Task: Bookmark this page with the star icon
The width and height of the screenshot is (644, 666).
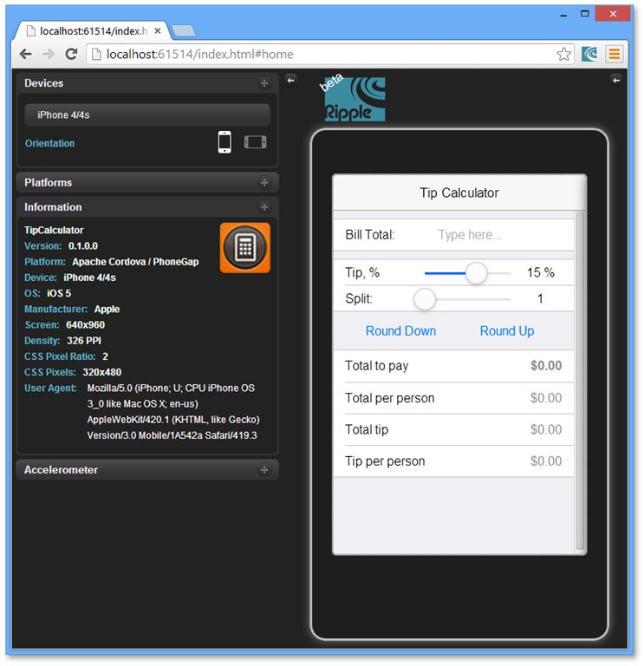Action: tap(563, 54)
